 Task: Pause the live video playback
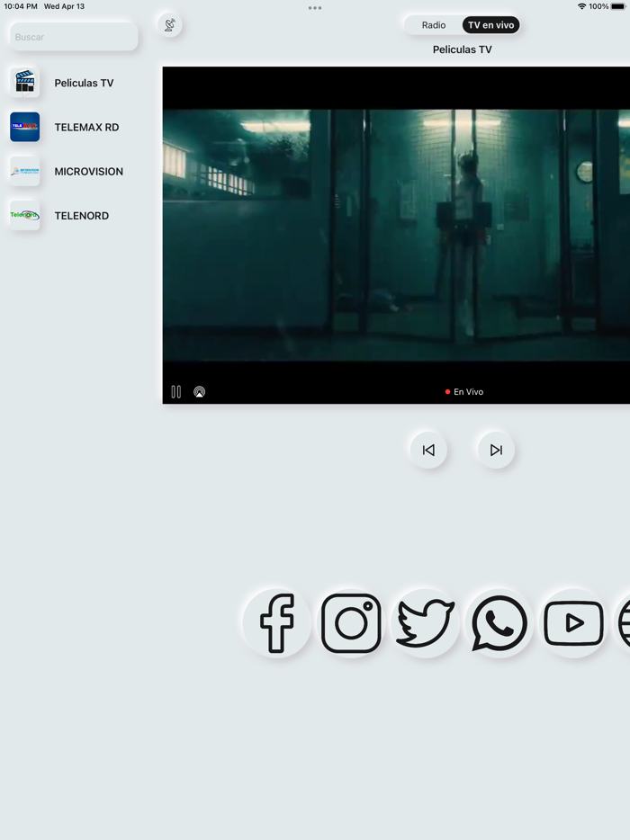[175, 391]
